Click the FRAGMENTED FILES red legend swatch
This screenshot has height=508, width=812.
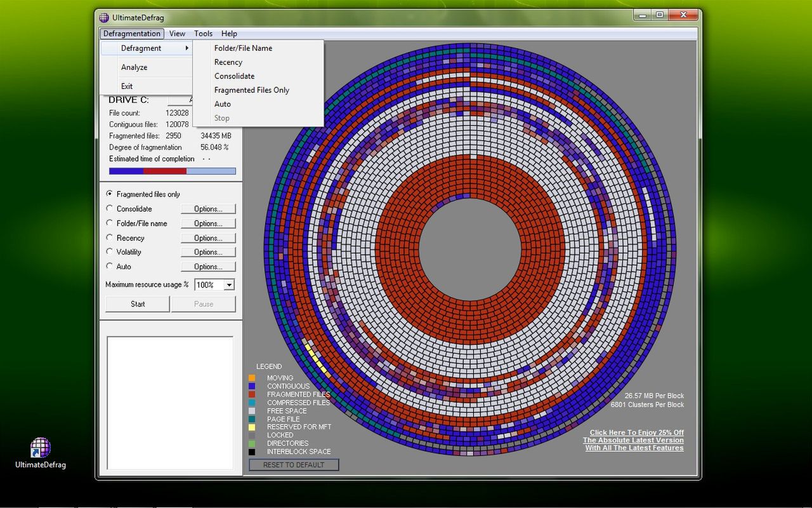tap(252, 394)
